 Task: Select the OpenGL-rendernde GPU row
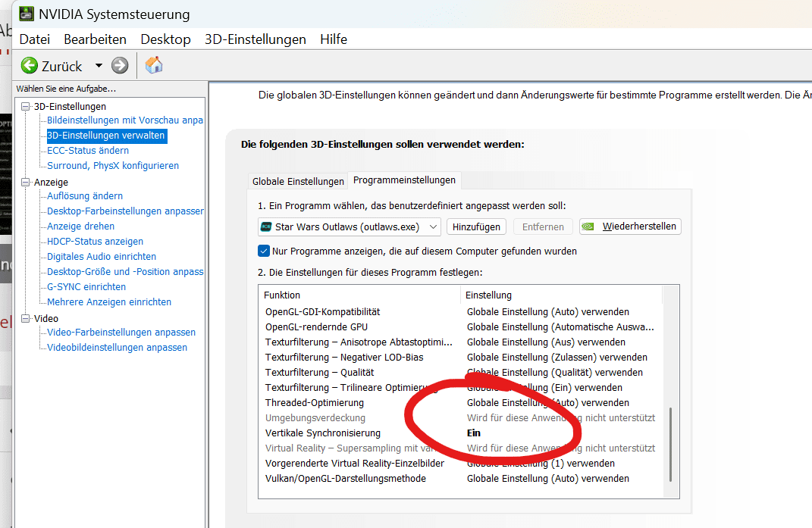click(461, 327)
